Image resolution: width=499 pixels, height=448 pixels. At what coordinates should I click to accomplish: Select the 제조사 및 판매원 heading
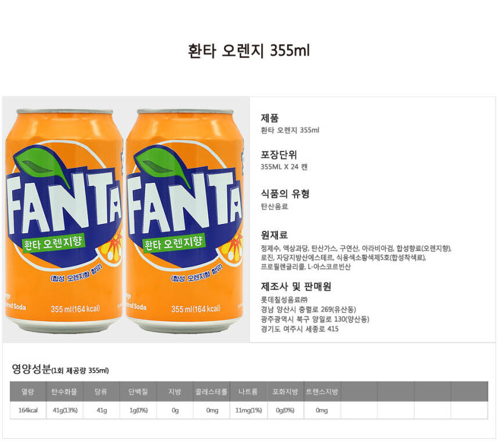pos(296,286)
